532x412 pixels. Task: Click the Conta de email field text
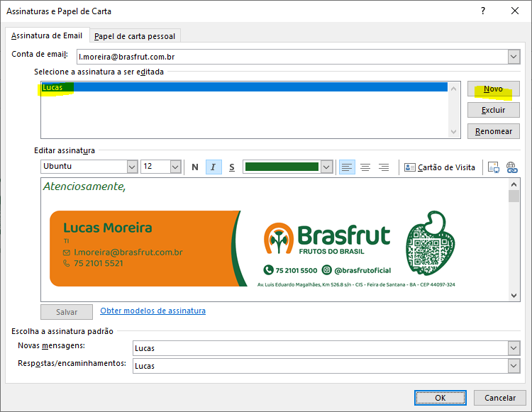pyautogui.click(x=127, y=57)
